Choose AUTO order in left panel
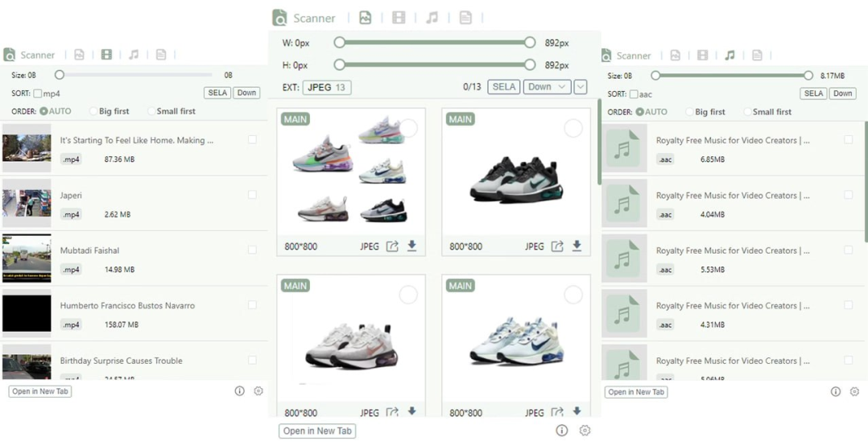Viewport: 868px width, 446px height. pyautogui.click(x=56, y=111)
